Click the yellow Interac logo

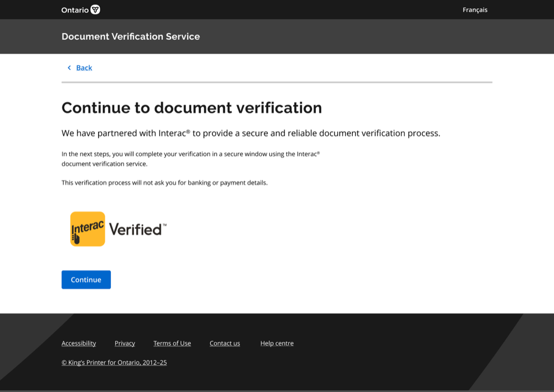point(88,229)
